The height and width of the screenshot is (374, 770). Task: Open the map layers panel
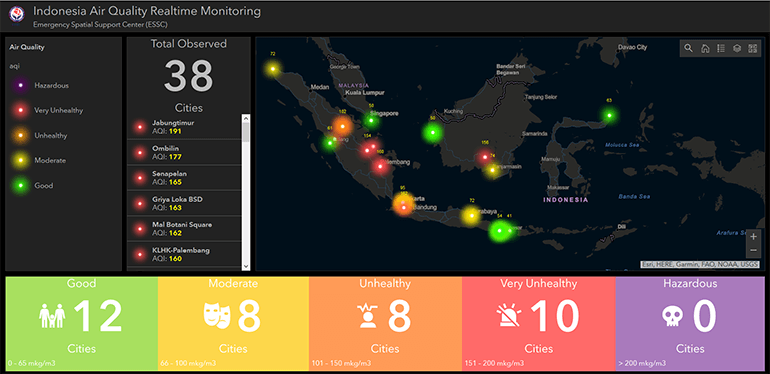tap(737, 48)
